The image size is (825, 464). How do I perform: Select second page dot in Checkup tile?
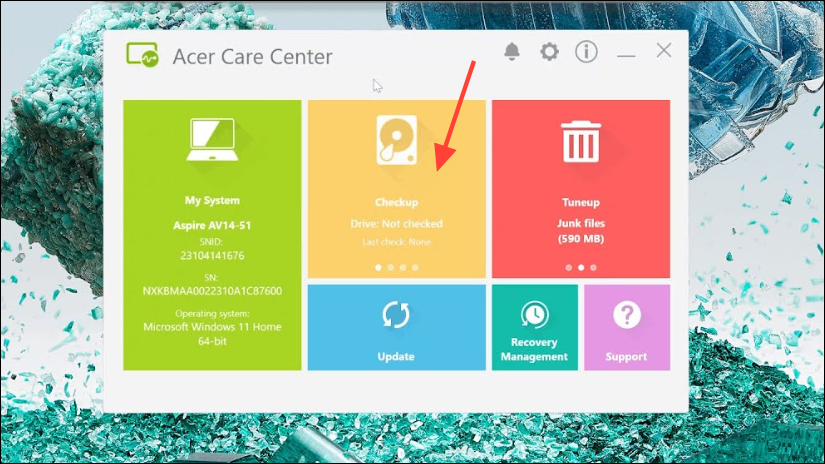tap(390, 267)
